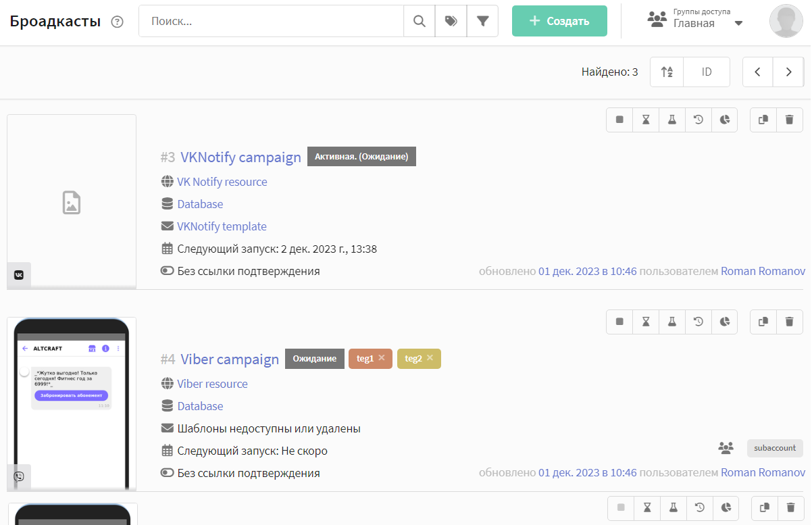
Task: Click the subaccount badge
Action: point(775,448)
